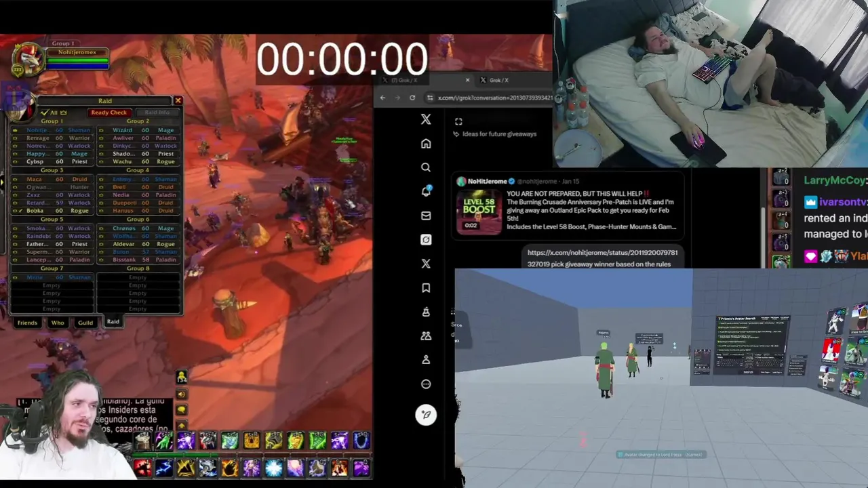Use the yellow crossed-X ability on bottom bar
868x488 pixels.
[186, 468]
